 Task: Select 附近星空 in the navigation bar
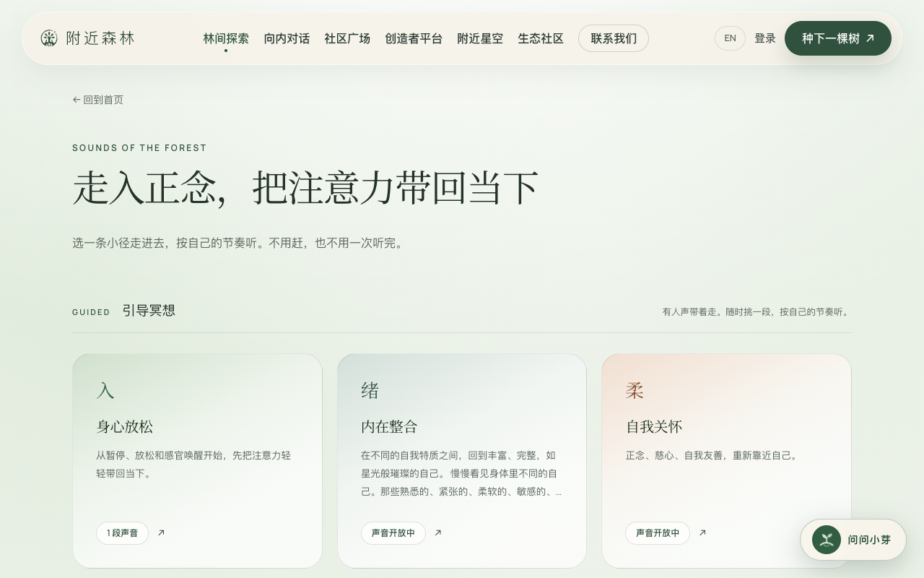(x=480, y=38)
